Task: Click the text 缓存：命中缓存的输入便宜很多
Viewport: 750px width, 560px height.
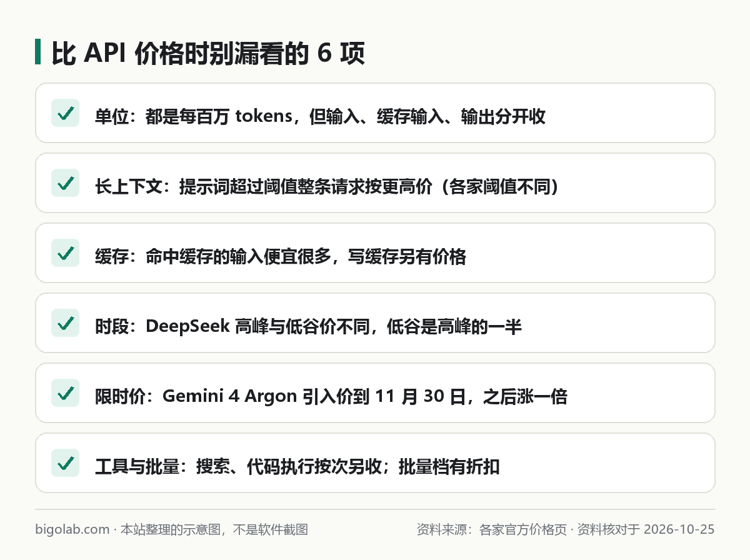Action: [212, 257]
